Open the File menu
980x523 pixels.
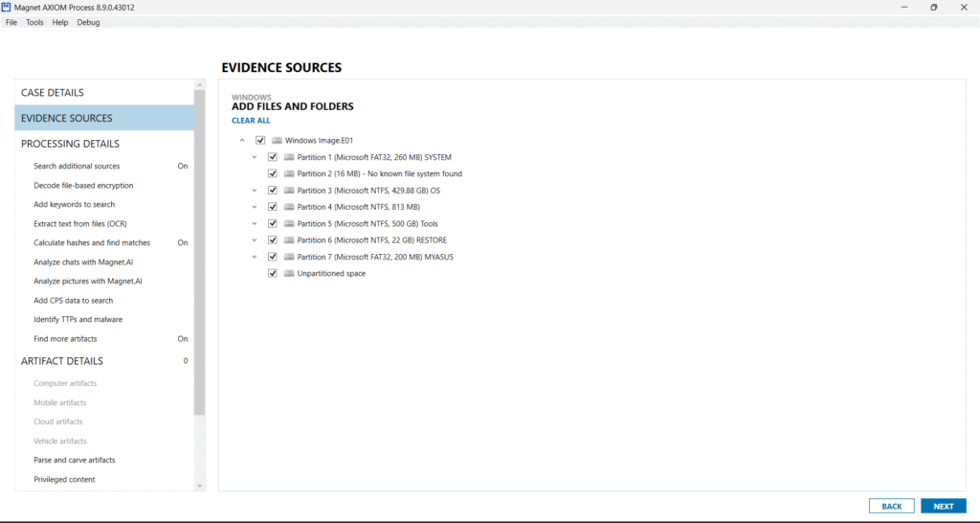[x=11, y=23]
